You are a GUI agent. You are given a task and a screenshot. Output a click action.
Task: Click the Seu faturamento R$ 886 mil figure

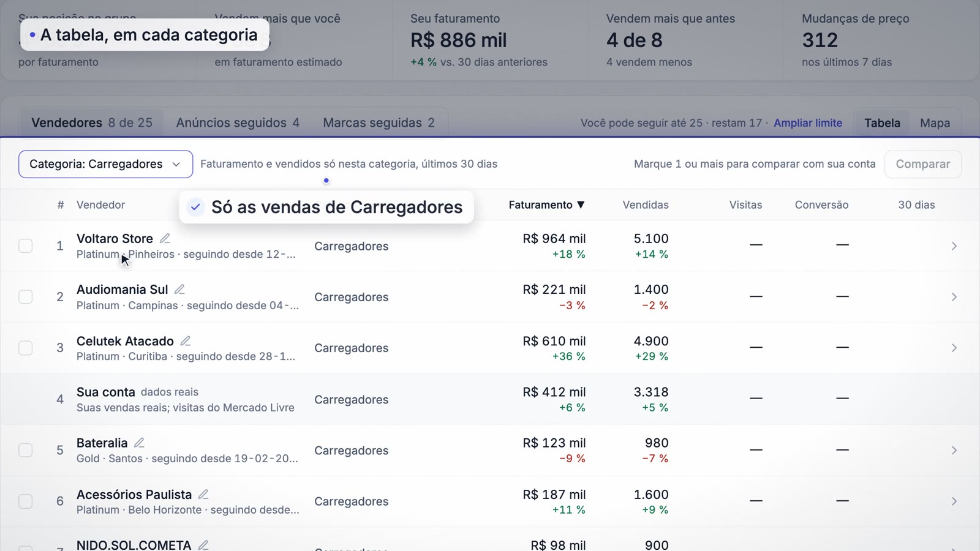coord(459,40)
